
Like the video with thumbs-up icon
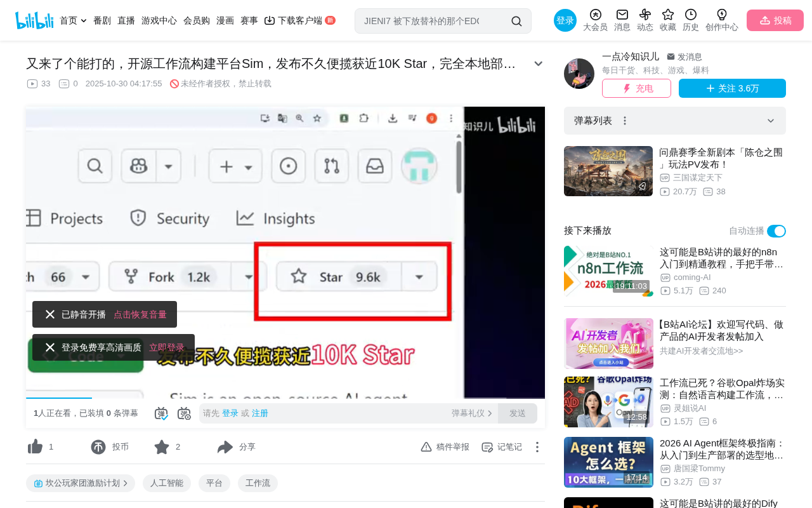pos(35,447)
